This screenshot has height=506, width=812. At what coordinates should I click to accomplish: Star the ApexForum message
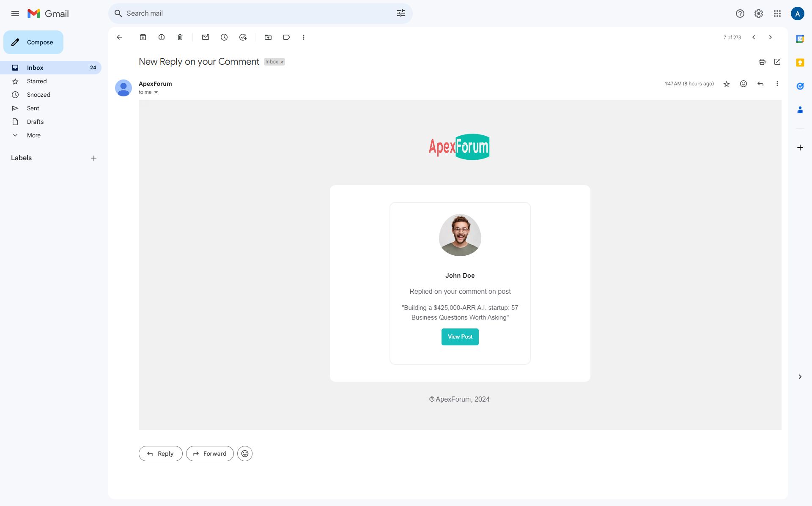[727, 84]
